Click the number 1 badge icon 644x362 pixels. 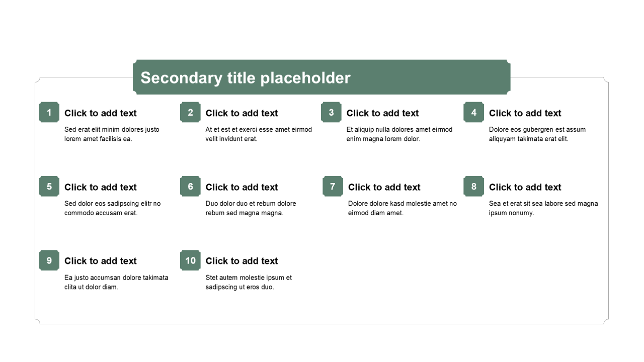pyautogui.click(x=49, y=112)
